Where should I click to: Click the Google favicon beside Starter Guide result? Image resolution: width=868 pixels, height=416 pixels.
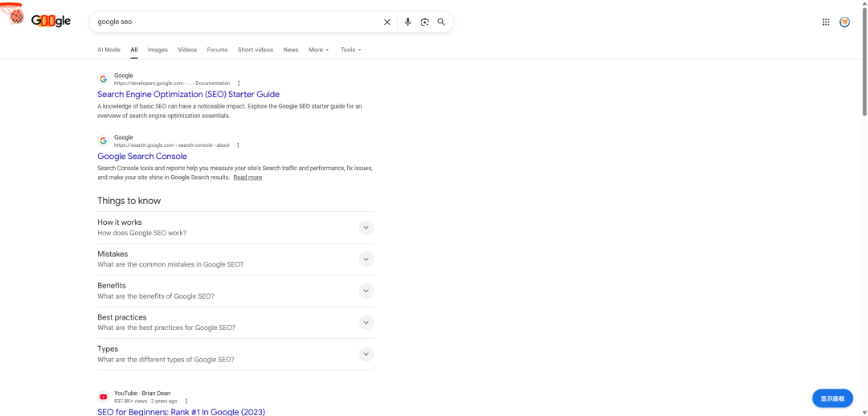point(103,80)
